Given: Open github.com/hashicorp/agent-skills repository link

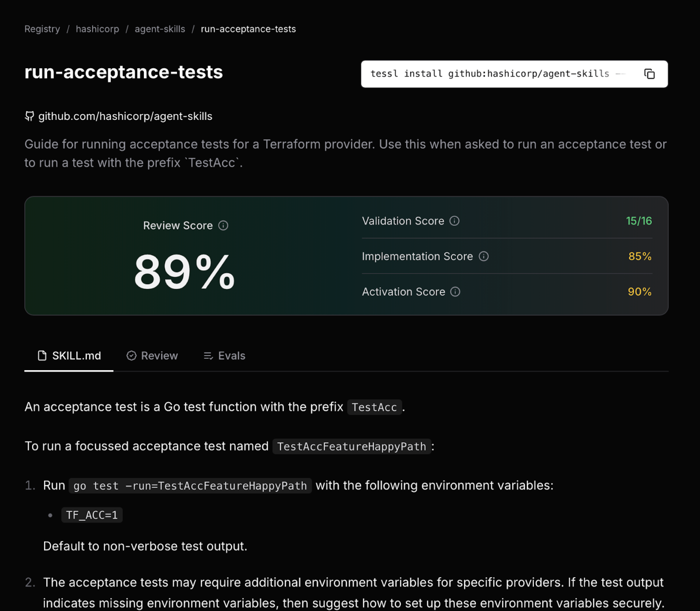Looking at the screenshot, I should [125, 116].
